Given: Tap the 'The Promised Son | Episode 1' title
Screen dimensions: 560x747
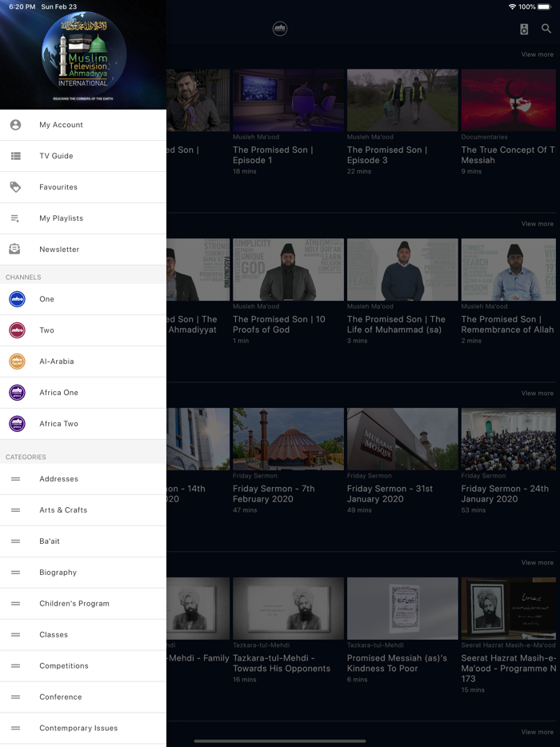Looking at the screenshot, I should point(273,155).
